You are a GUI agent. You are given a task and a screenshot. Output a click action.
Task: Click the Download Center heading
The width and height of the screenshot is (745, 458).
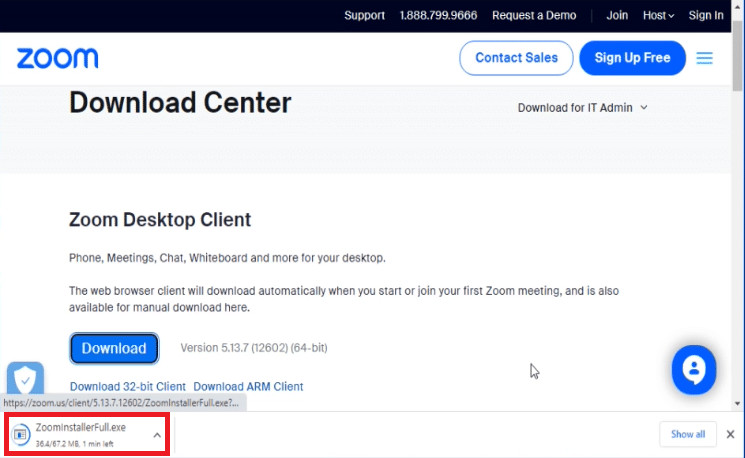pos(180,103)
